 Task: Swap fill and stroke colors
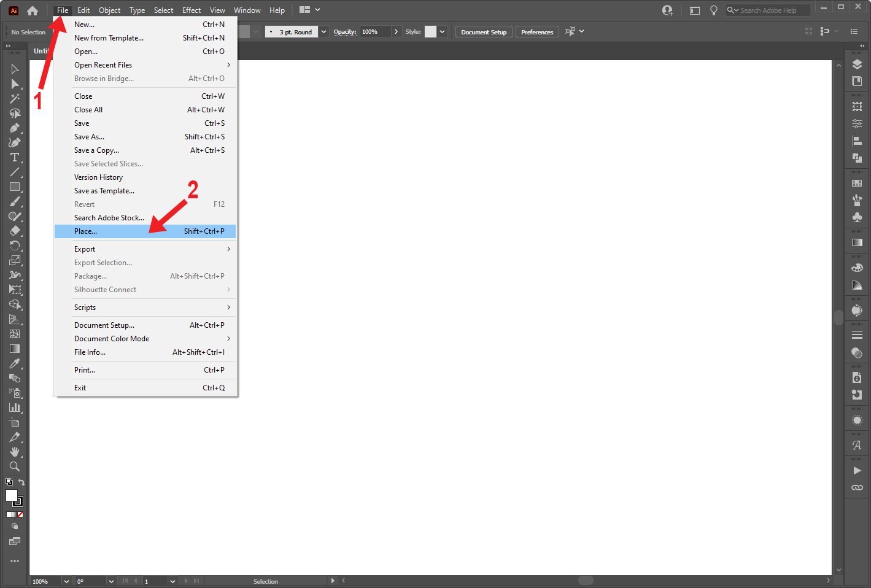tap(21, 482)
